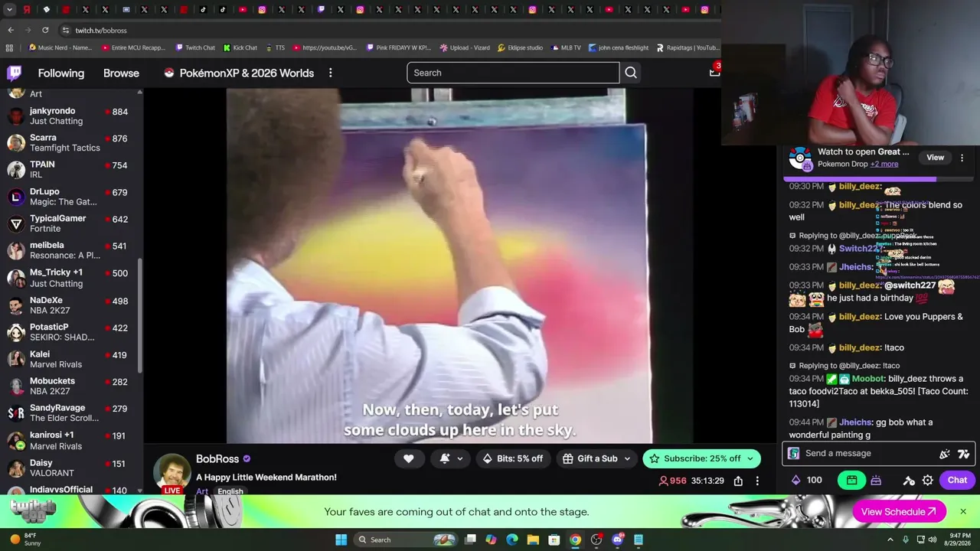Select NaDeXe channel in sidebar
The height and width of the screenshot is (551, 980).
[71, 305]
